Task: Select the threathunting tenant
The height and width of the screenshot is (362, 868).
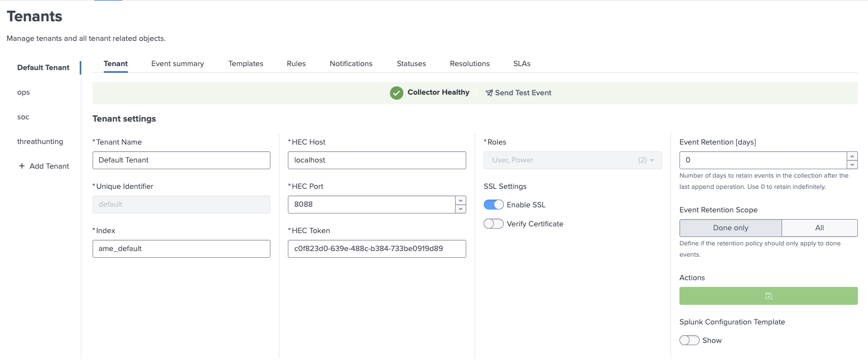Action: (40, 141)
